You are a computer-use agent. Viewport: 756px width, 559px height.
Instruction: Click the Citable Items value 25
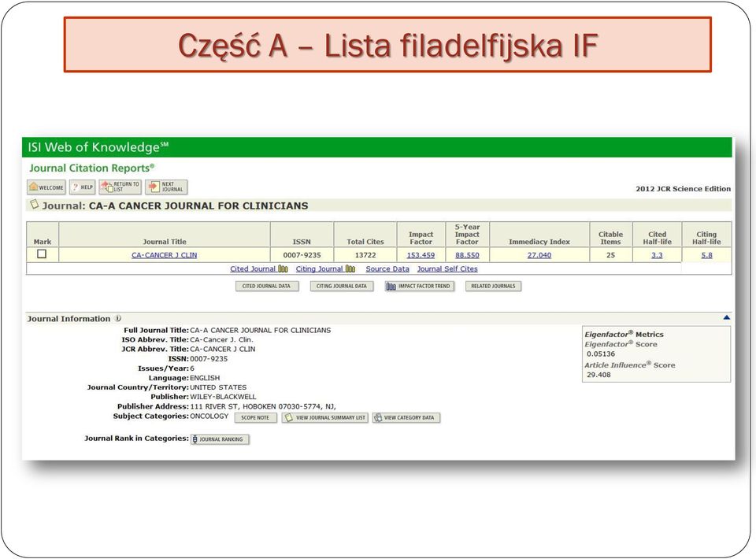(611, 255)
